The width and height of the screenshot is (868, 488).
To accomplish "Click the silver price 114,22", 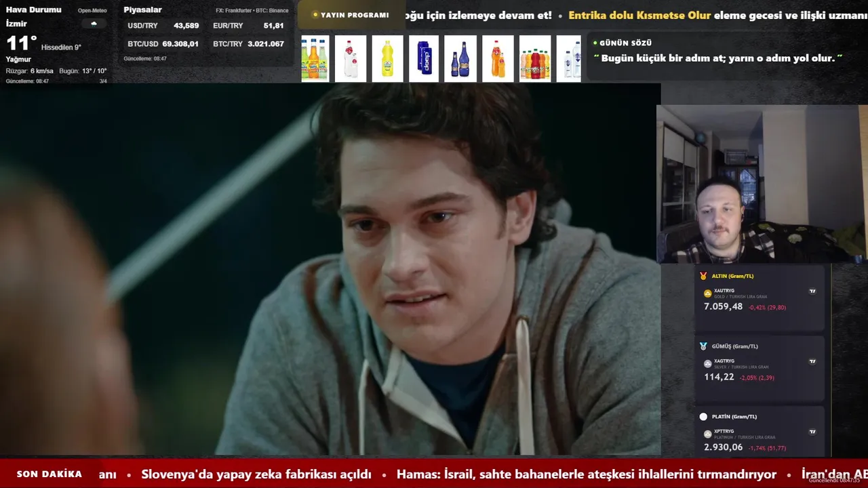I will [x=719, y=377].
